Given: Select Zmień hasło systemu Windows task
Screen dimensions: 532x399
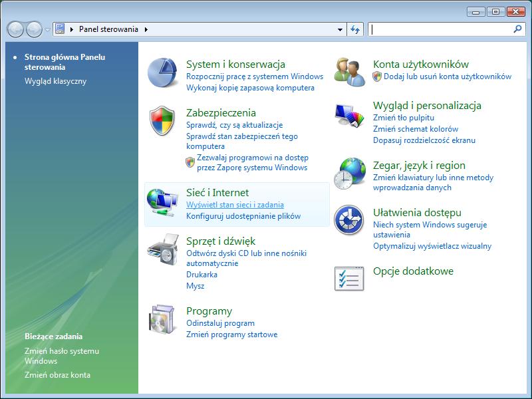Looking at the screenshot, I should tap(61, 356).
